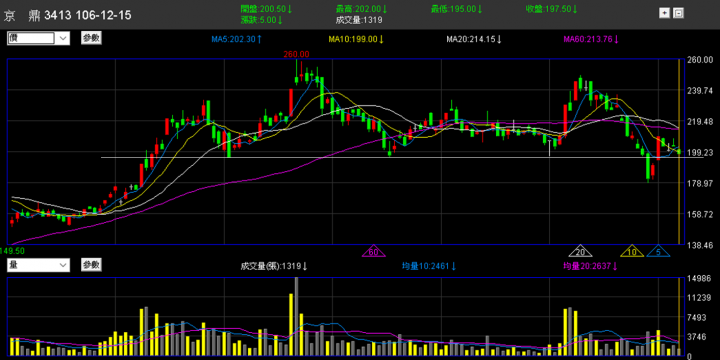Screen dimensions: 720x360
Task: Click the 均量10:2461 average volume label
Action: click(x=429, y=266)
